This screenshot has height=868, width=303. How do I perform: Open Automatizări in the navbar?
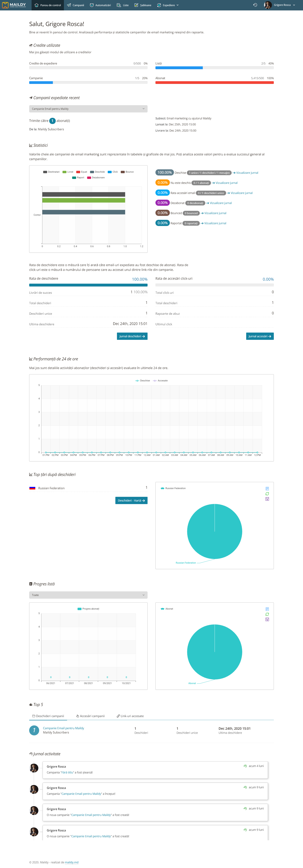100,5
